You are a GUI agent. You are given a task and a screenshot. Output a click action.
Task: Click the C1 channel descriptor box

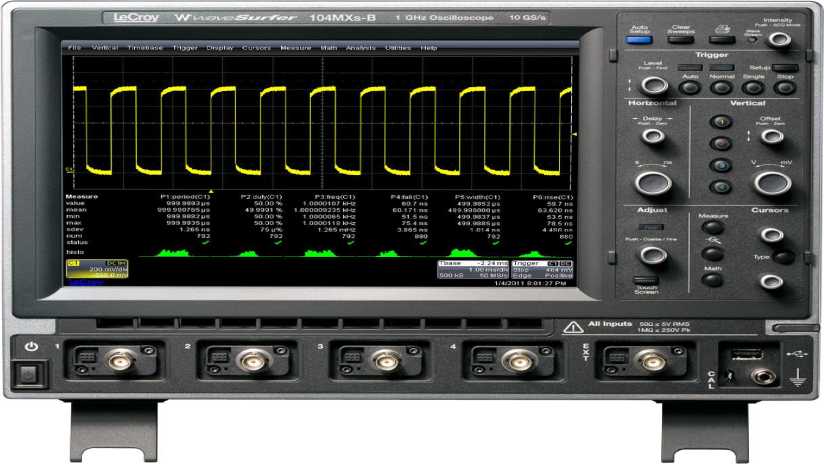[x=86, y=269]
